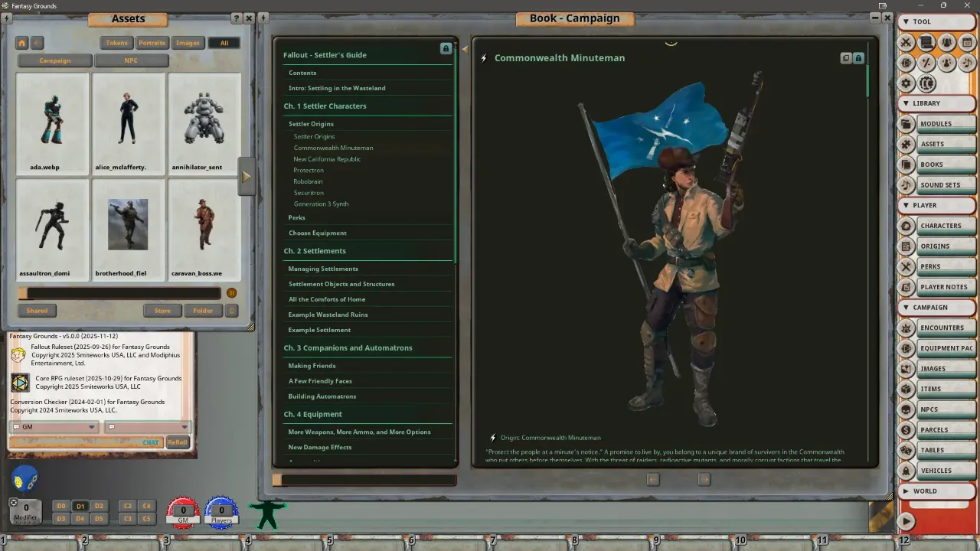980x551 pixels.
Task: Toggle the D3 dice button
Action: (x=61, y=519)
